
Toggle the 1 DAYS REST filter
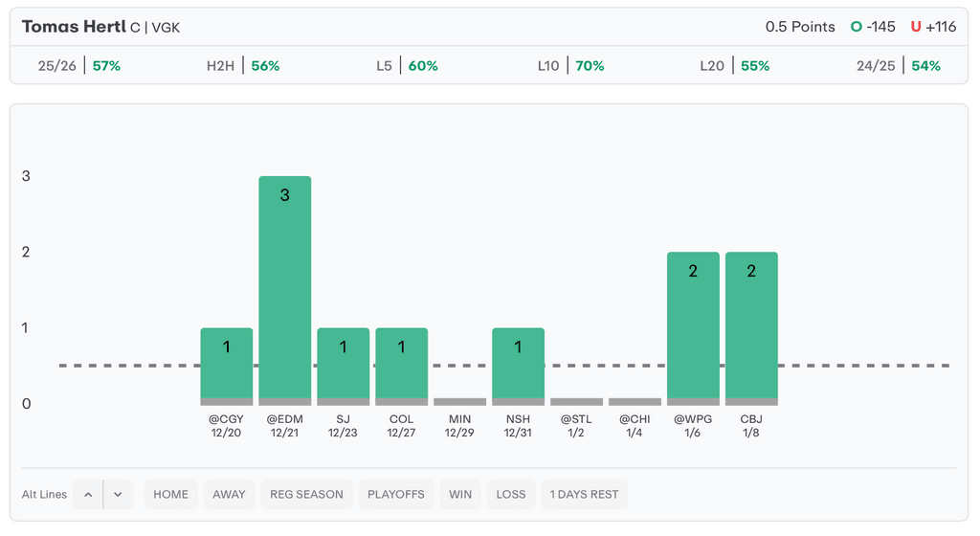click(x=584, y=495)
